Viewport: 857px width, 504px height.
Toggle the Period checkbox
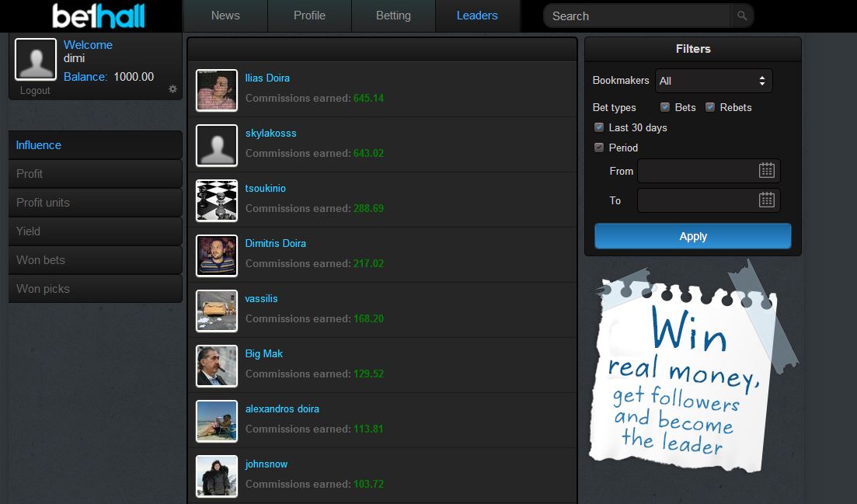(x=599, y=148)
